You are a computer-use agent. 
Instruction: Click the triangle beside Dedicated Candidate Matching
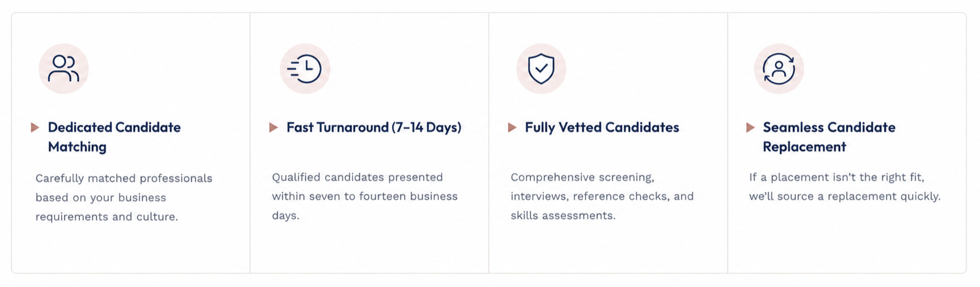tap(35, 128)
